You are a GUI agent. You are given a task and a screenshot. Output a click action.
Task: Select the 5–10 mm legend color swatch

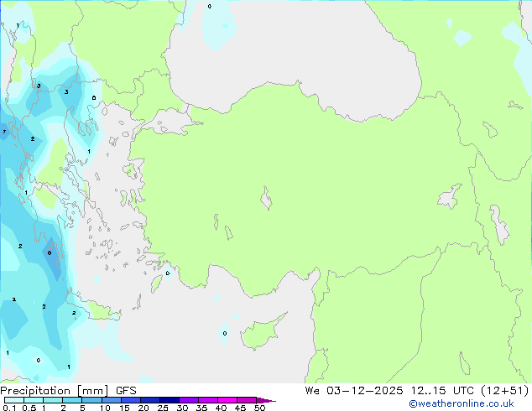coord(91,400)
